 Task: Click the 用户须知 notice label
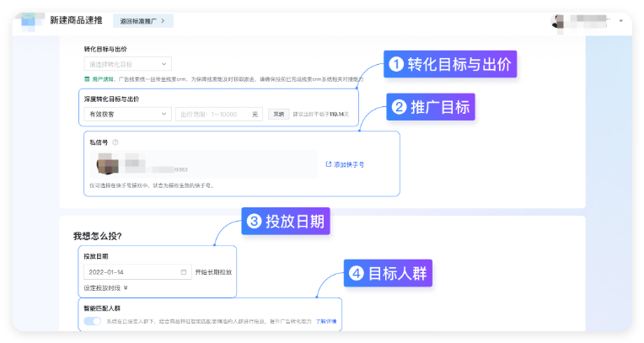[x=100, y=79]
